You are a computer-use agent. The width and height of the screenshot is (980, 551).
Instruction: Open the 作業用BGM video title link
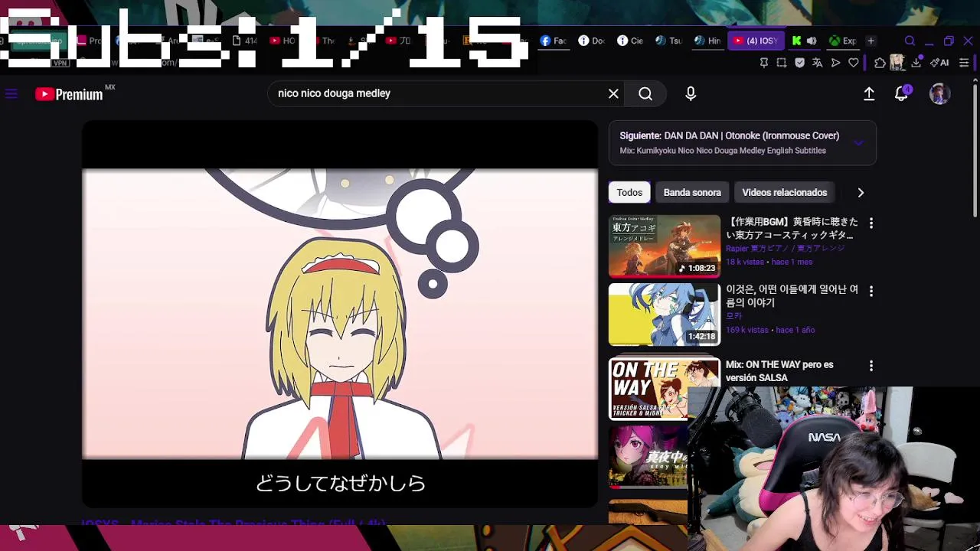pos(792,228)
